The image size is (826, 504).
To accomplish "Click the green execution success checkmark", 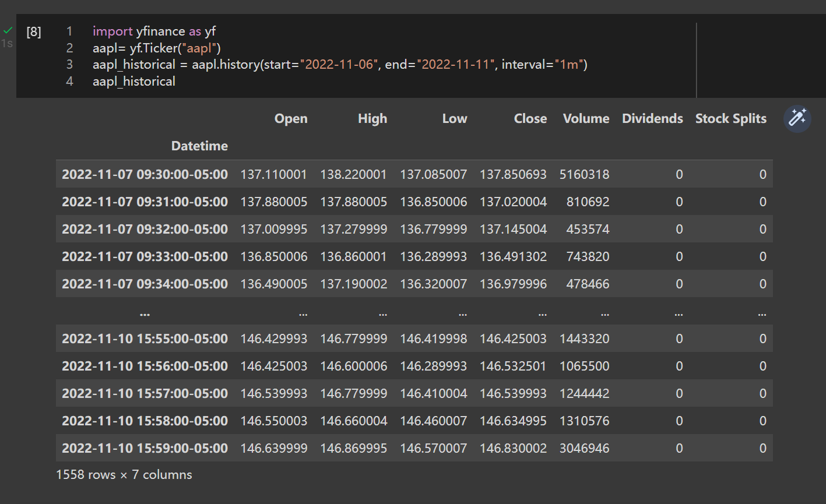I will click(x=8, y=30).
